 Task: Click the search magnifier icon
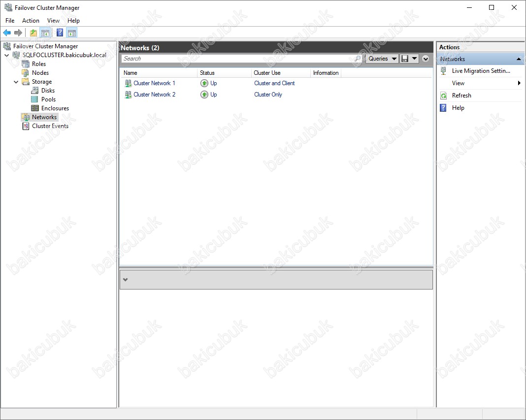click(357, 59)
